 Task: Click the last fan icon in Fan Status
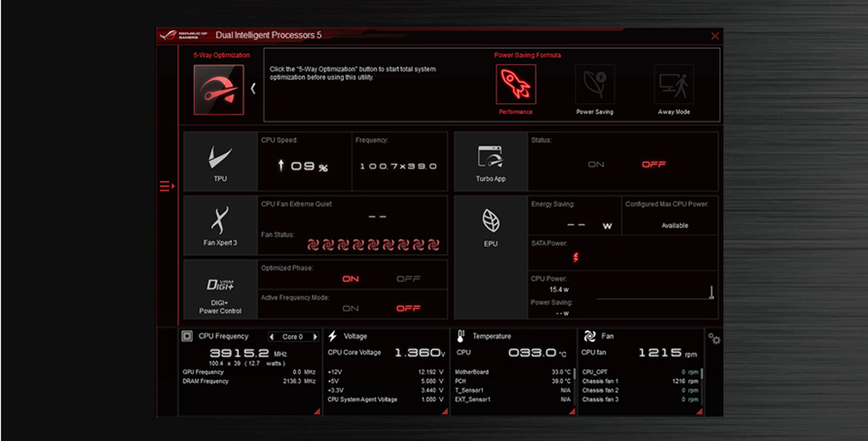[x=433, y=245]
